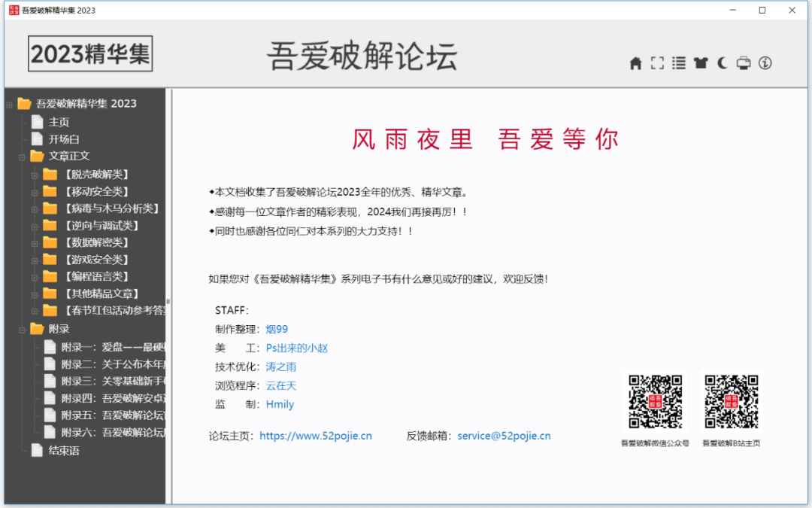Expand the 【逆向与调试类】 folder
812x508 pixels.
click(35, 227)
